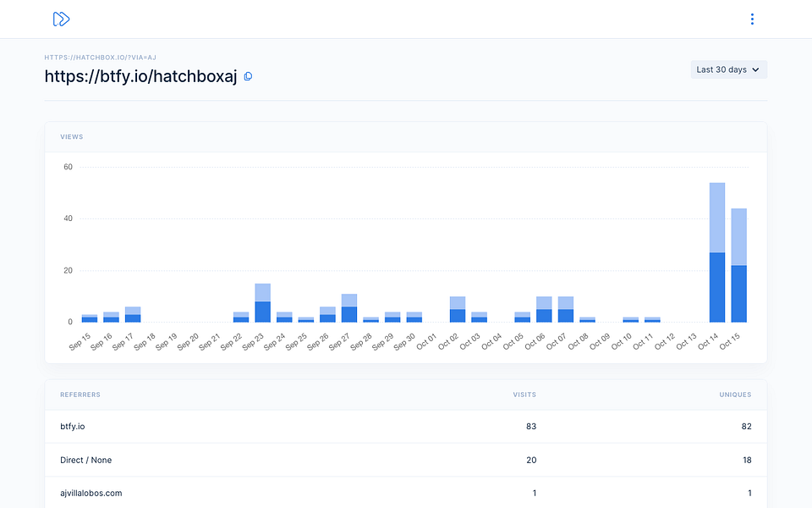This screenshot has height=508, width=812.
Task: Click the VISITS column header
Action: click(x=524, y=395)
